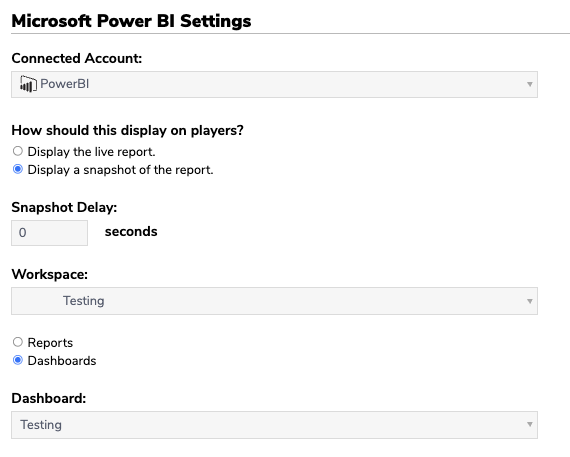Click the "Display a snapshot of the report." label text
The height and width of the screenshot is (457, 570).
120,170
